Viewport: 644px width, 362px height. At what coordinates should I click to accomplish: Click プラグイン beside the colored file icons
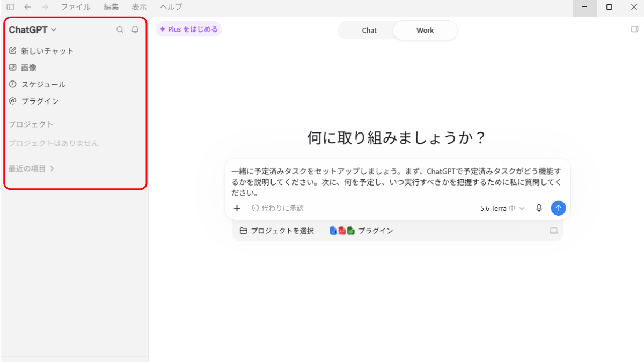point(376,231)
